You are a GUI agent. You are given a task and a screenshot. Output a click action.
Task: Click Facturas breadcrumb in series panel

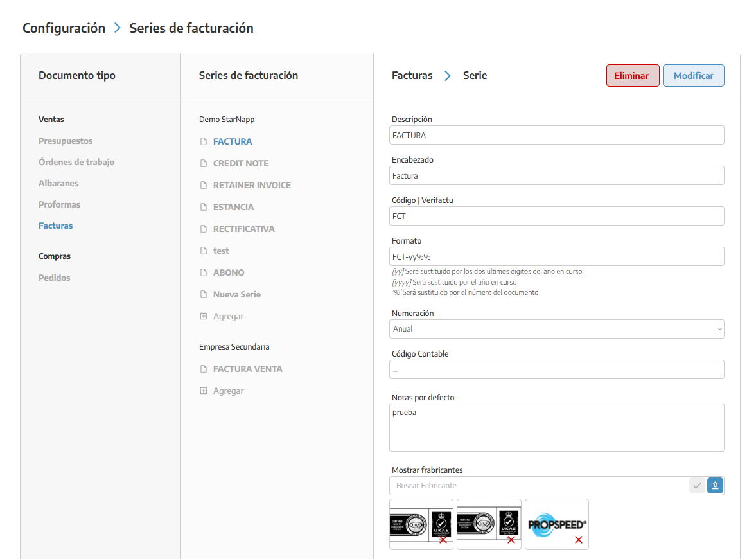tap(412, 75)
